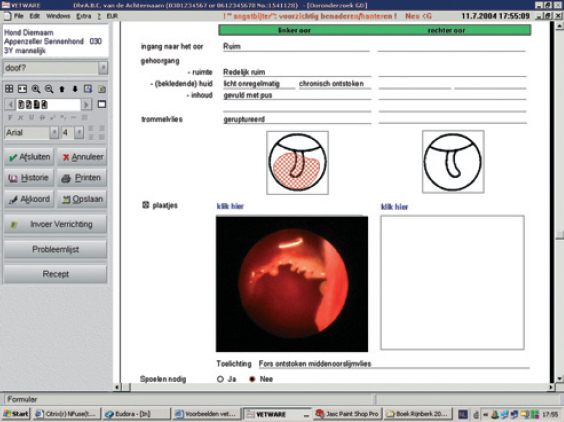Open the otoscope photo of left ear
Viewport: 564px width, 422px height.
click(292, 284)
